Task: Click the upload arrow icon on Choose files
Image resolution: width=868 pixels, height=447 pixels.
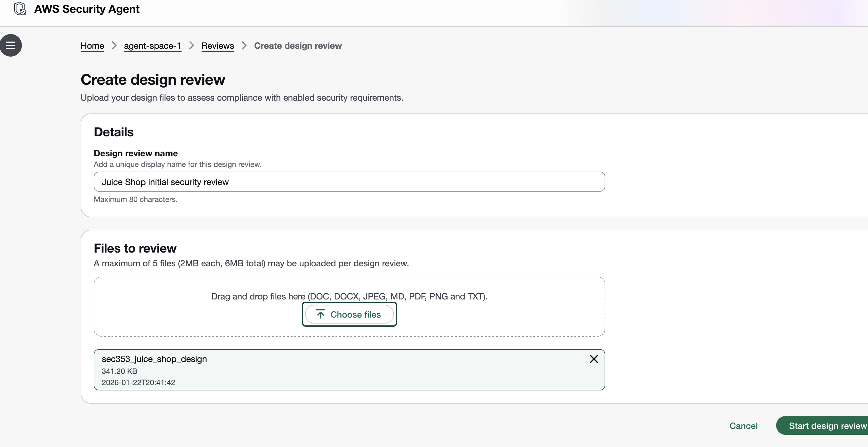Action: 321,314
